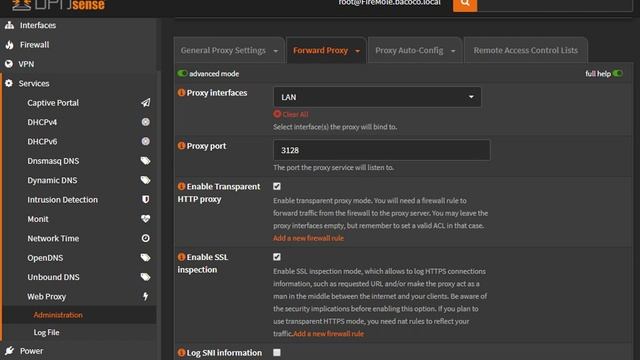Click the Firewall flame icon
640x360 pixels.
pyautogui.click(x=9, y=45)
